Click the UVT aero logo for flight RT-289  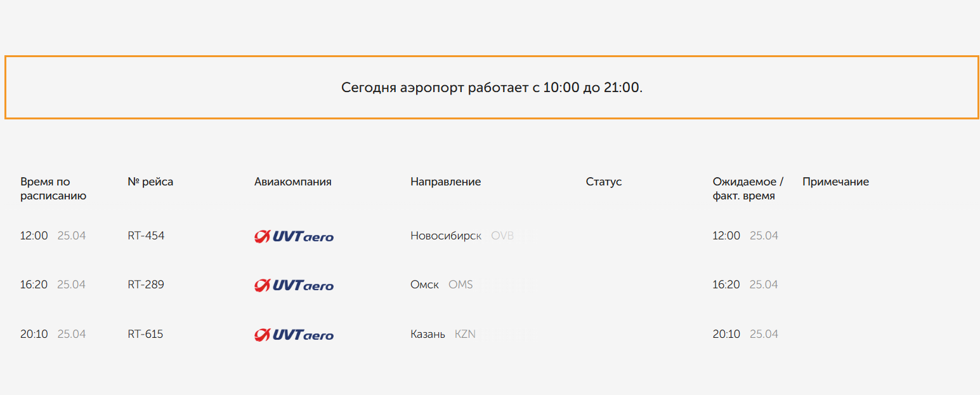(x=294, y=285)
